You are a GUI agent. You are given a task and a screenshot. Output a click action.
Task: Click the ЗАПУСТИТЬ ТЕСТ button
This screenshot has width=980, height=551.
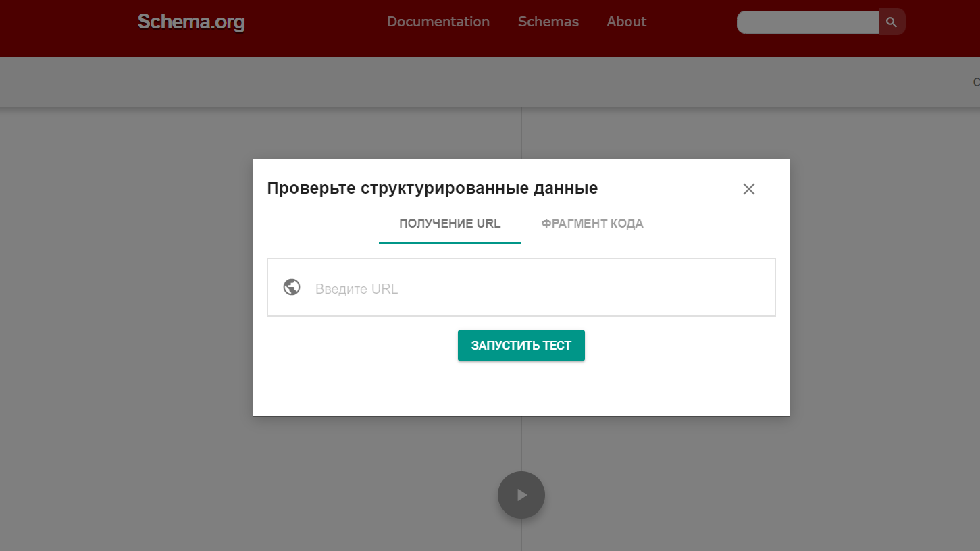(x=521, y=346)
